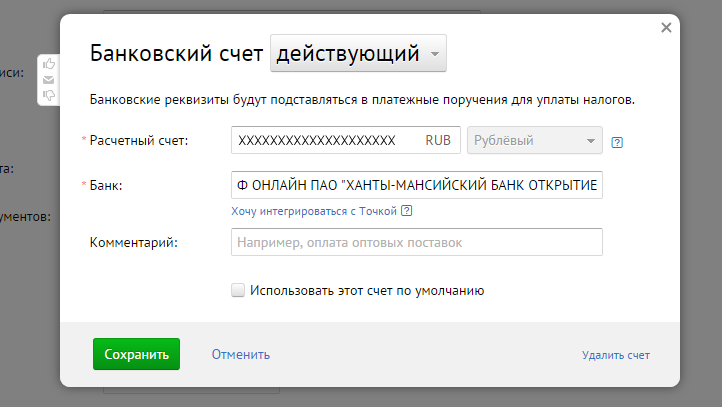Click the 'Банковский счет' dialog title
Screen dimensions: 722x407
click(176, 54)
